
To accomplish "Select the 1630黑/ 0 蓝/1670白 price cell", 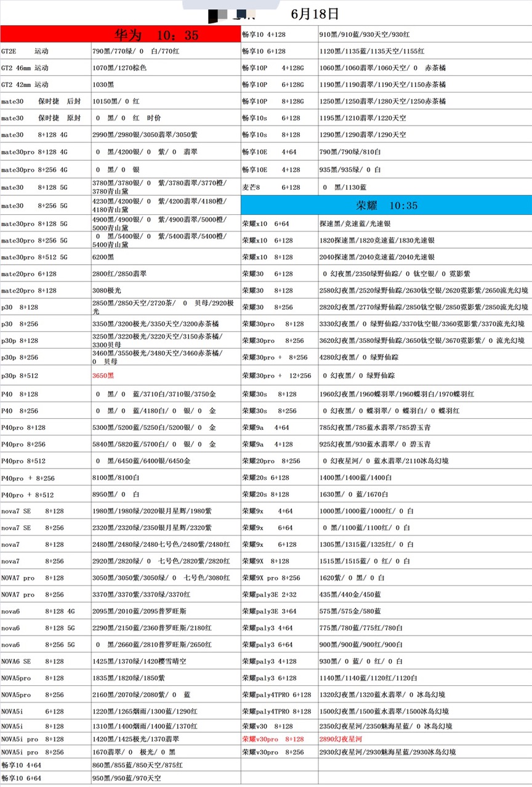I will [425, 494].
